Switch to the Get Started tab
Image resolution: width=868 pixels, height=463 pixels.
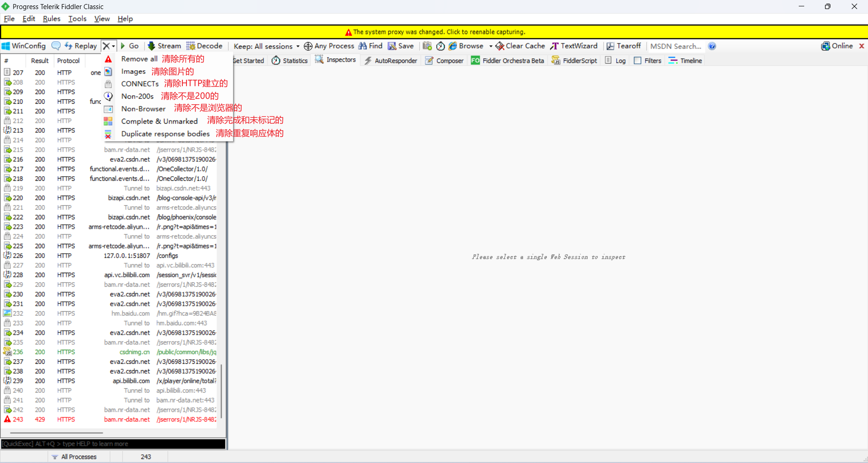[x=248, y=61]
